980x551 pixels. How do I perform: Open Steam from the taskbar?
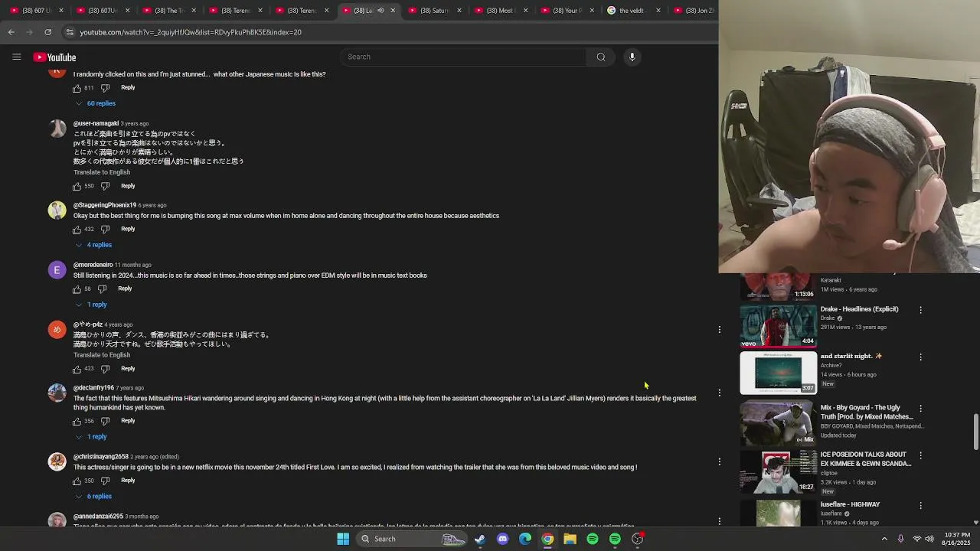480,539
